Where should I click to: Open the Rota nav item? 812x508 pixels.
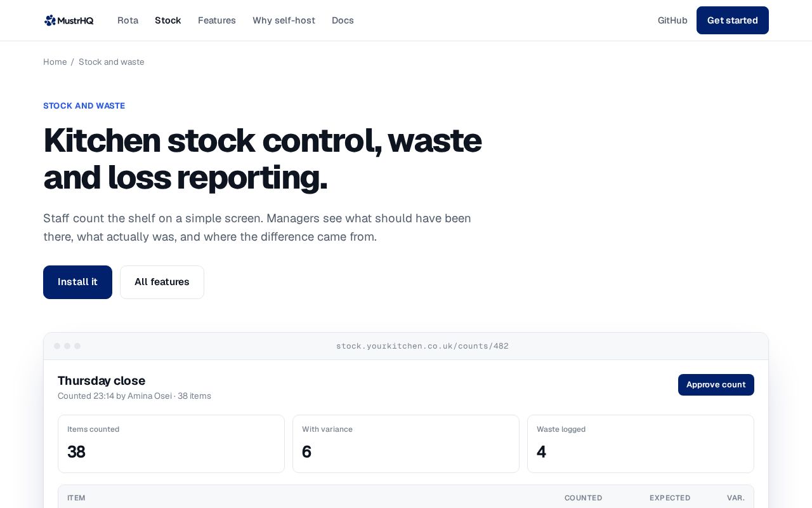pyautogui.click(x=128, y=20)
